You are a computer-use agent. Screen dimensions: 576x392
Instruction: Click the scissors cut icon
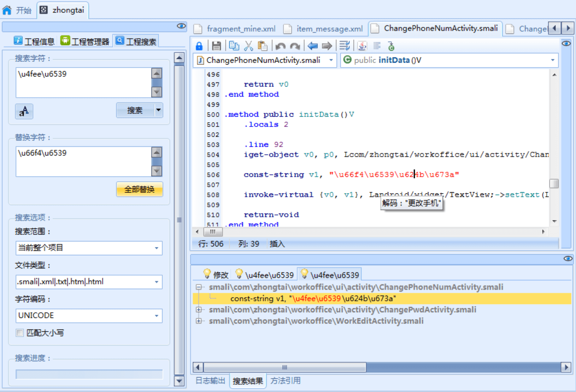tap(249, 46)
